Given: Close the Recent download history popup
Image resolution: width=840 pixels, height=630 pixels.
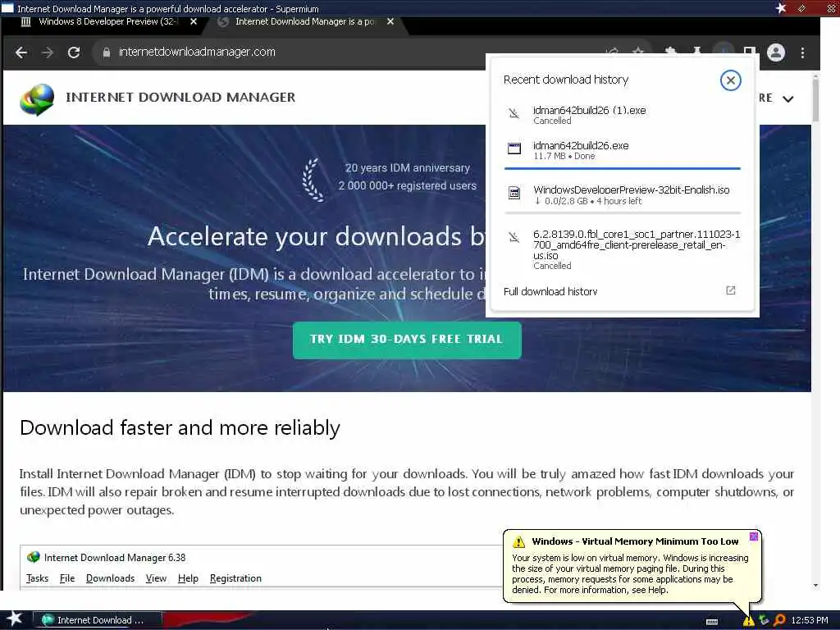Looking at the screenshot, I should [x=730, y=80].
